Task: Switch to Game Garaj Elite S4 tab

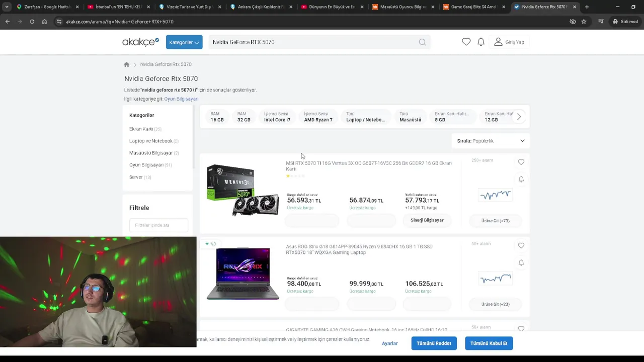Action: click(x=475, y=7)
